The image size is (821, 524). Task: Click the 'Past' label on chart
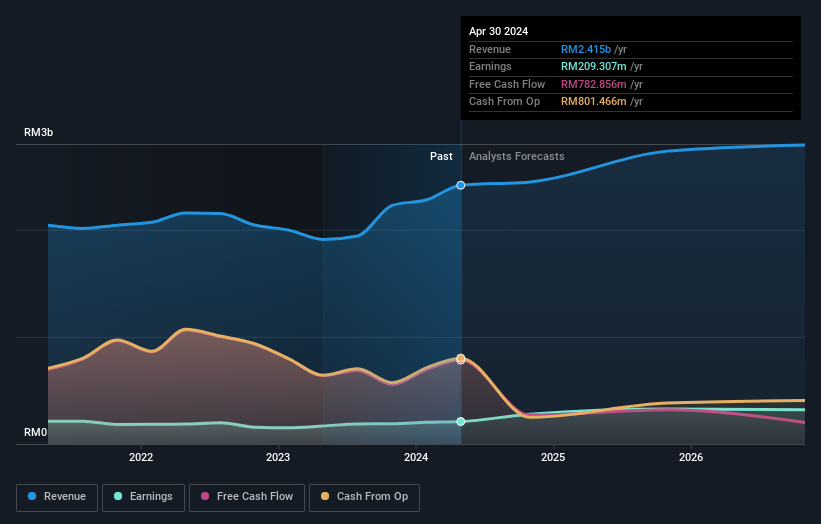441,157
